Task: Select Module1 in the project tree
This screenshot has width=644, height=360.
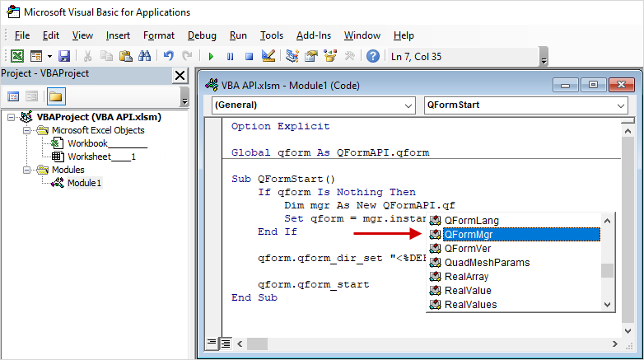Action: coord(84,183)
